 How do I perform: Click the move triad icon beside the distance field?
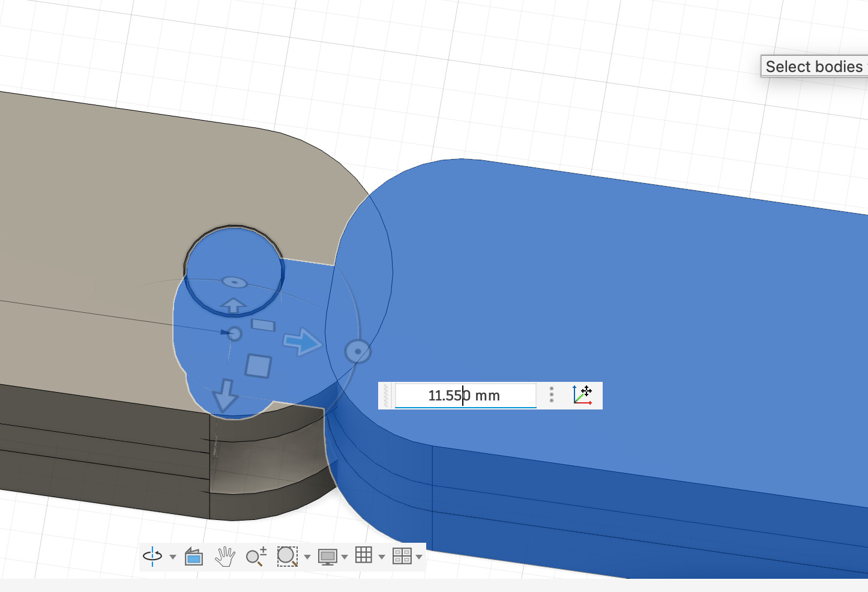(582, 395)
